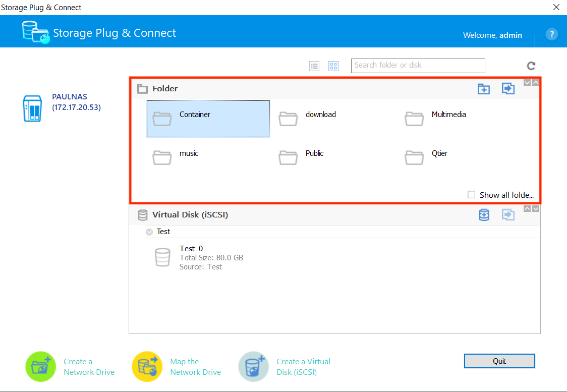Click the Folder section up-arrow button

coord(536,82)
